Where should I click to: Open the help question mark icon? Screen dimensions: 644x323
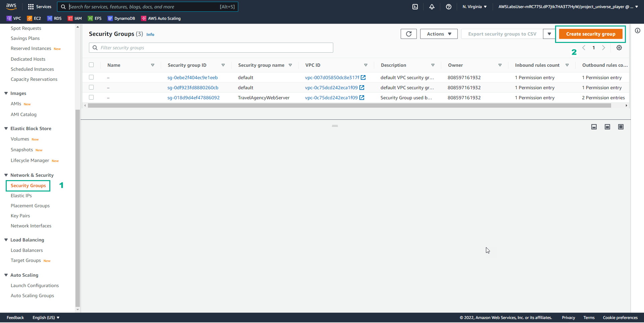click(x=449, y=7)
